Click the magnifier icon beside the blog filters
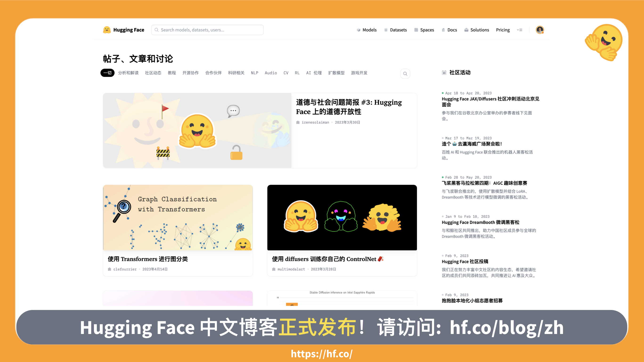Screen dimensions: 644x362 [405, 73]
